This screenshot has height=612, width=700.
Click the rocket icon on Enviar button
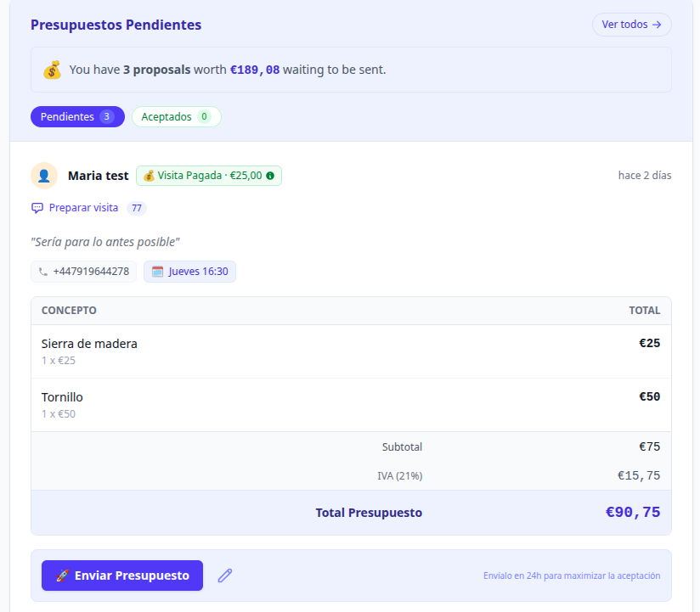tap(62, 576)
